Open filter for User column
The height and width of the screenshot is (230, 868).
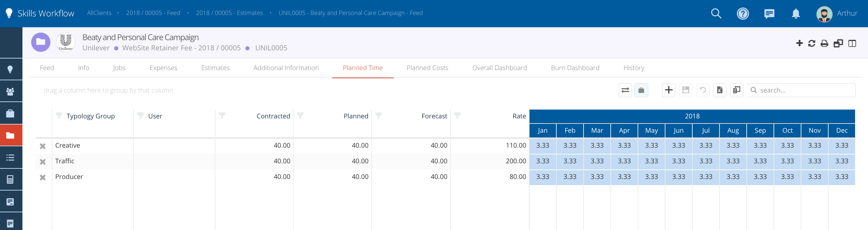140,116
